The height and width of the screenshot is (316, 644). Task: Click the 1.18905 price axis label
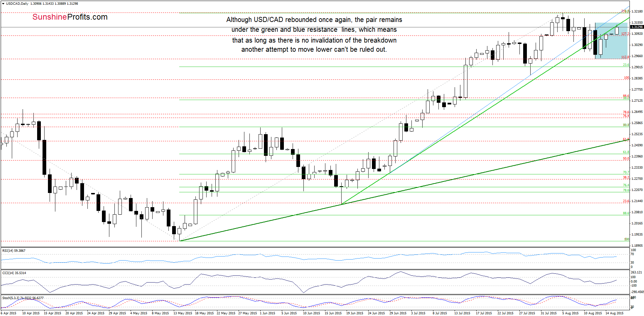point(637,246)
